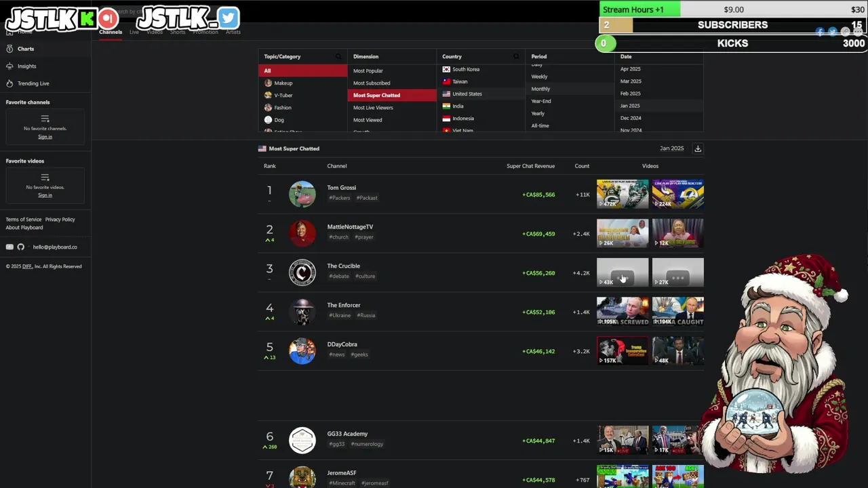Click MattieNottageTV channel name
Viewport: 868px width, 488px height.
point(350,227)
